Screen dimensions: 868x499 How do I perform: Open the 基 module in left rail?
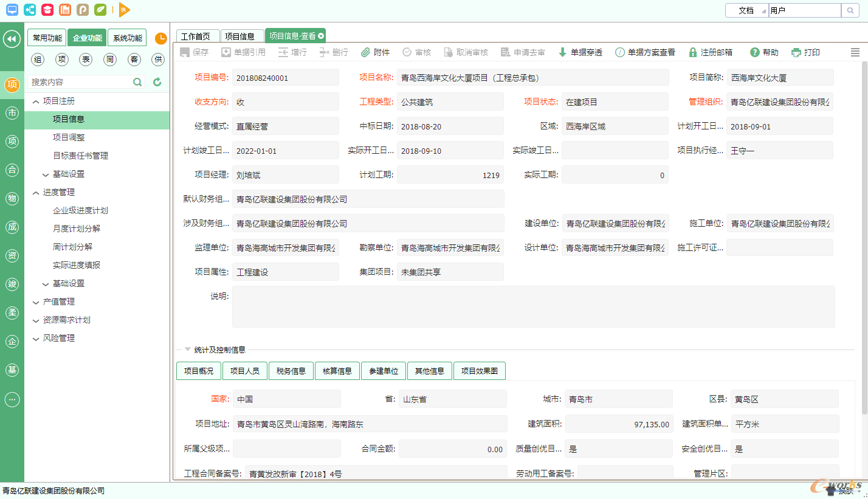[12, 370]
